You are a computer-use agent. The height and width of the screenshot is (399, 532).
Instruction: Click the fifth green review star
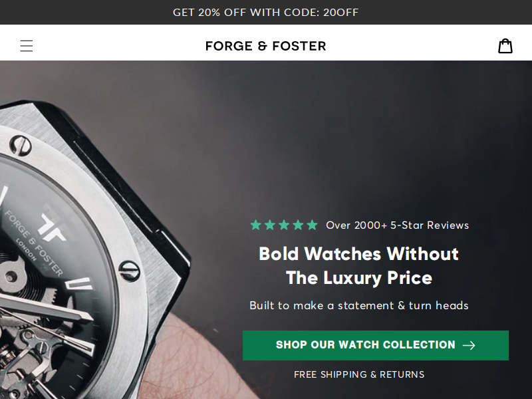[x=312, y=225]
